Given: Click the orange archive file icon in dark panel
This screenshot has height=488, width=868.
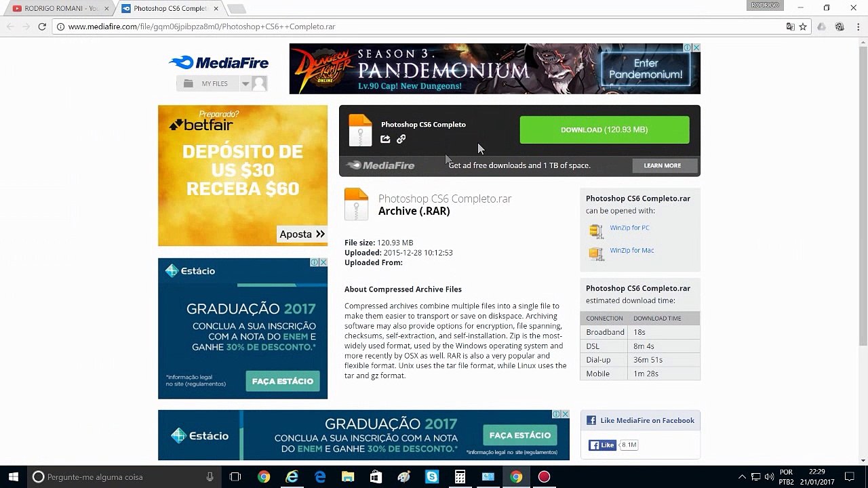Looking at the screenshot, I should pos(360,130).
